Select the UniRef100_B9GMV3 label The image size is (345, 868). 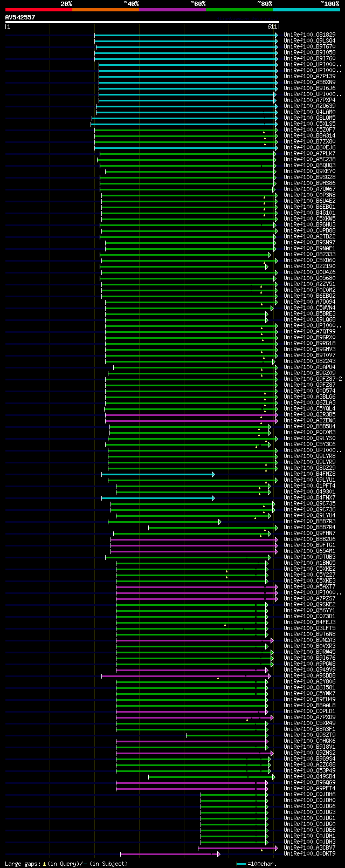point(309,350)
